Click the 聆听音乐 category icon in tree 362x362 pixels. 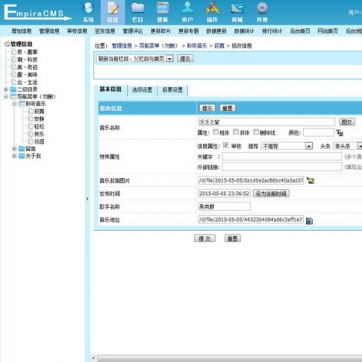22,104
